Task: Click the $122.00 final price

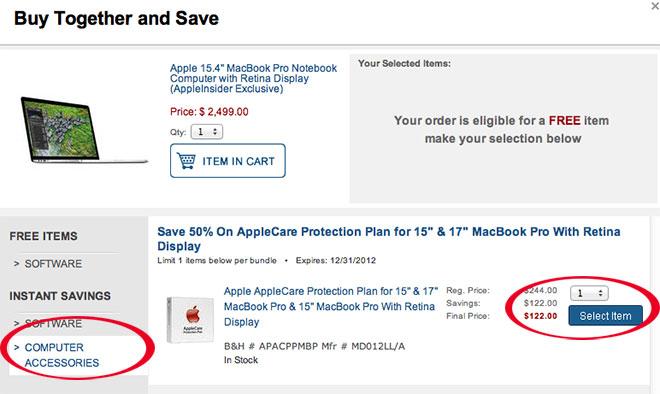Action: tap(540, 316)
